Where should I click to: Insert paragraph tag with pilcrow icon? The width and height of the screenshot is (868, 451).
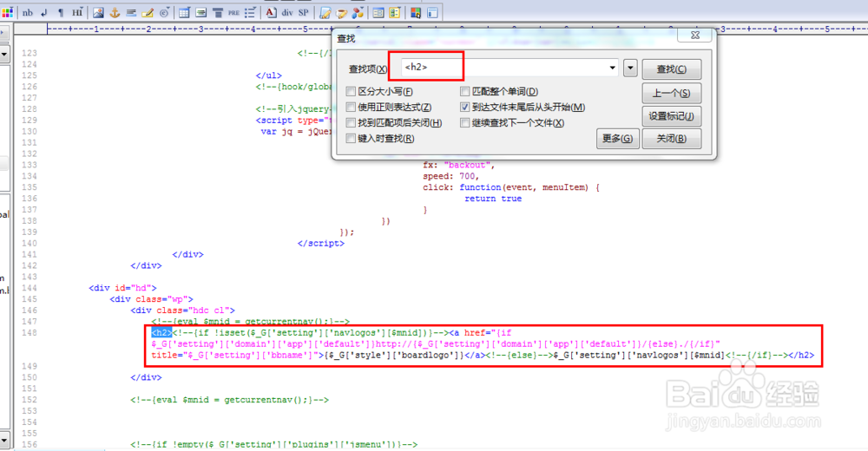(x=61, y=12)
